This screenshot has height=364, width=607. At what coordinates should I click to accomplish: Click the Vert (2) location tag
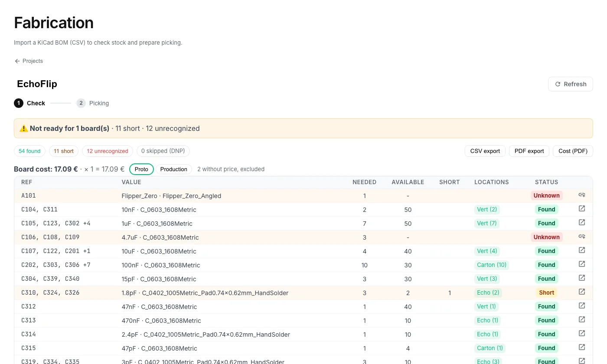487,209
